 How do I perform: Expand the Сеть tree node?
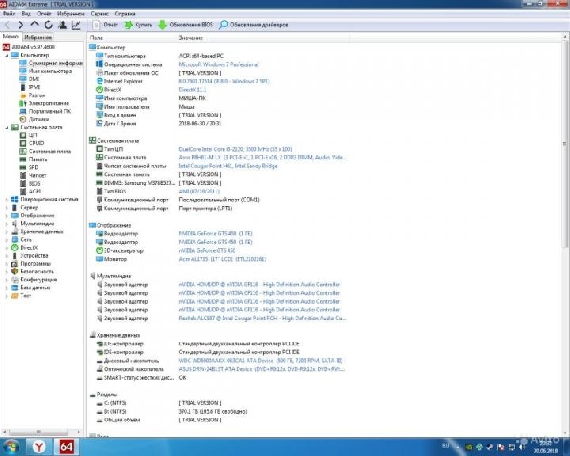[7, 239]
